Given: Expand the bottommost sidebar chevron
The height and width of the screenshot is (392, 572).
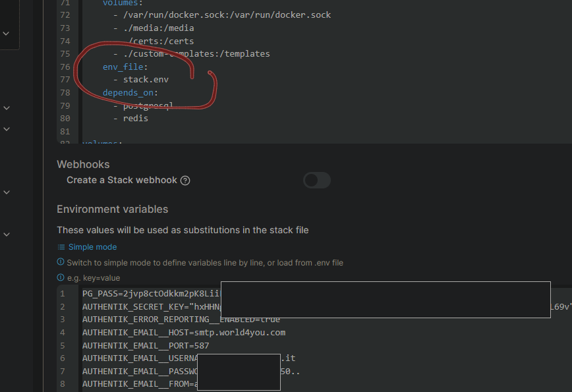Looking at the screenshot, I should (x=7, y=234).
